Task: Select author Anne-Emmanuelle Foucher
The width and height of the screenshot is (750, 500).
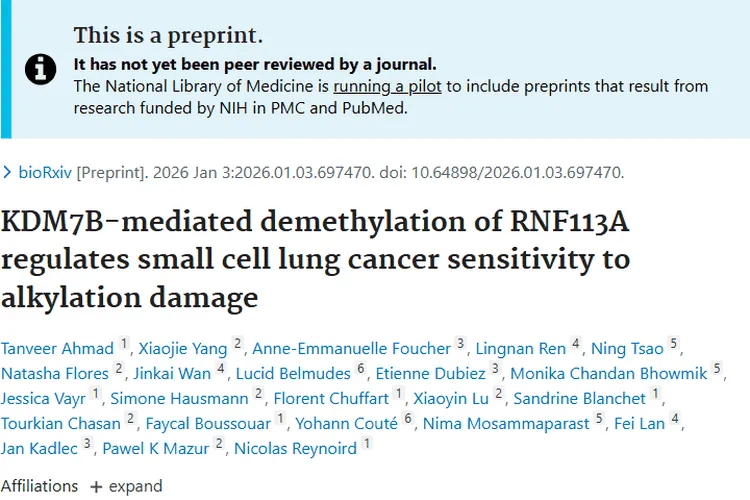Action: point(351,348)
